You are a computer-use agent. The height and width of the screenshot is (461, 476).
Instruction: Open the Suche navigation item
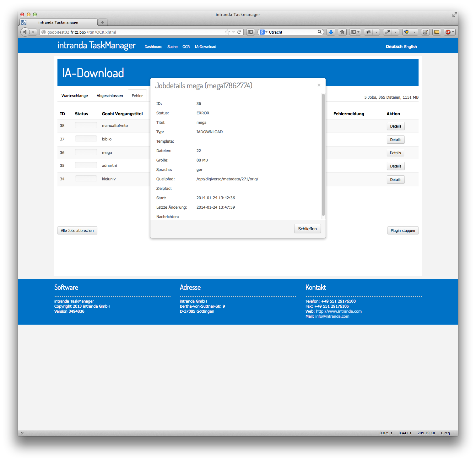(x=172, y=47)
